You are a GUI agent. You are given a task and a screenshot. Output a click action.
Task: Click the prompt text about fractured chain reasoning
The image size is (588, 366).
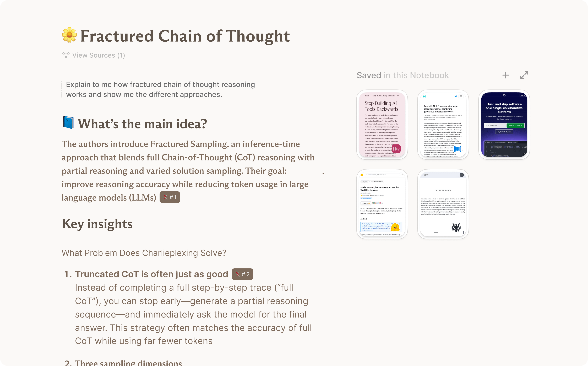160,89
